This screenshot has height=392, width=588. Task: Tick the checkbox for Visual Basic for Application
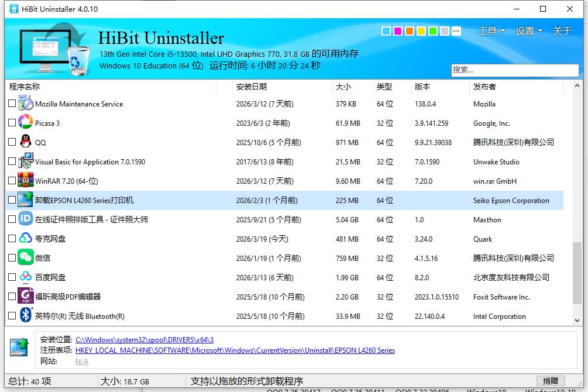[x=12, y=161]
